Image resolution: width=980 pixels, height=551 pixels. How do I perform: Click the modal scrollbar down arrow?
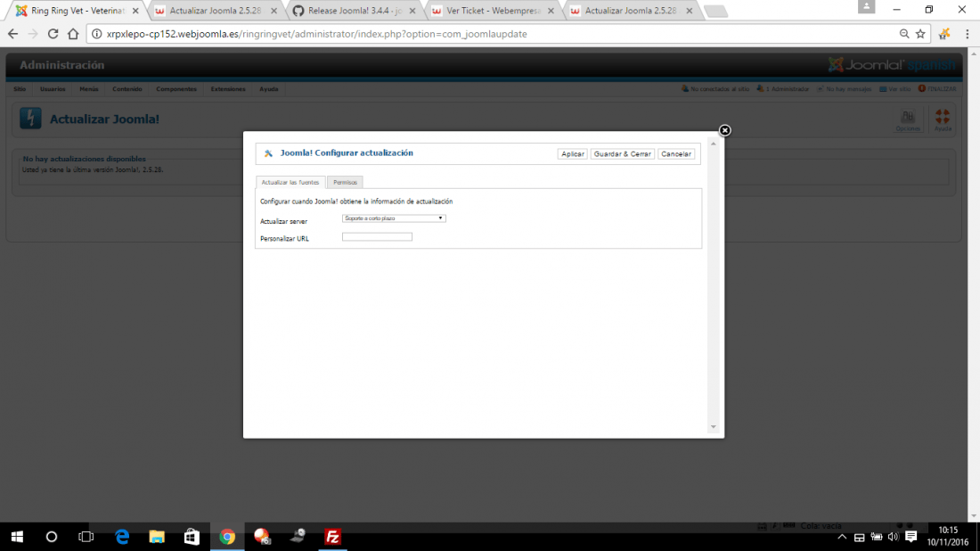[x=713, y=427]
